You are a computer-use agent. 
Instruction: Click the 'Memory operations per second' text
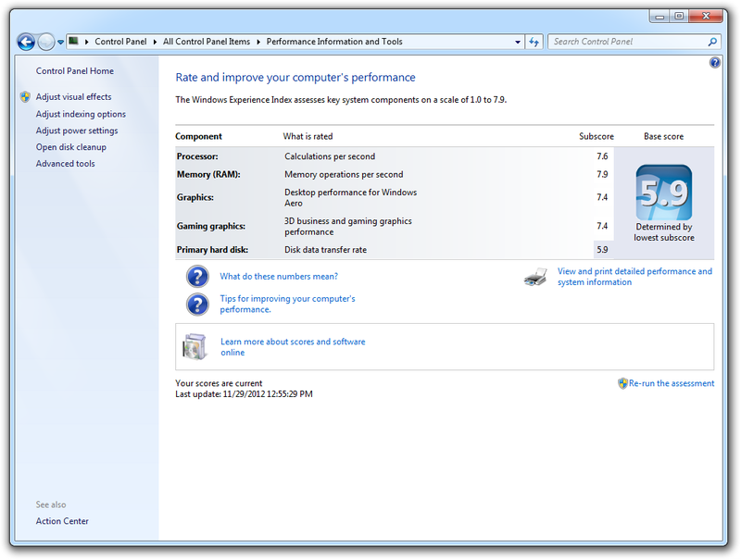coord(344,174)
